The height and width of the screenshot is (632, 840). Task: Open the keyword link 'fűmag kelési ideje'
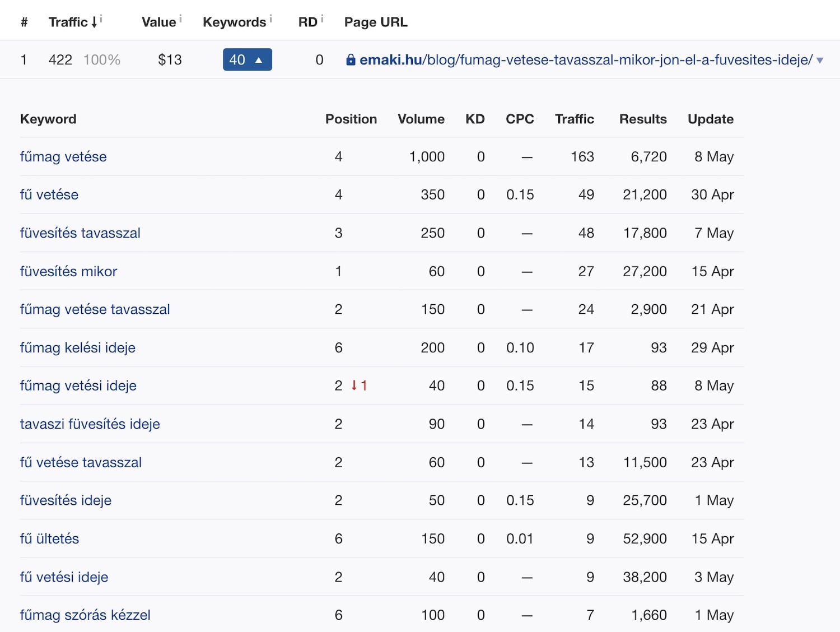(78, 347)
